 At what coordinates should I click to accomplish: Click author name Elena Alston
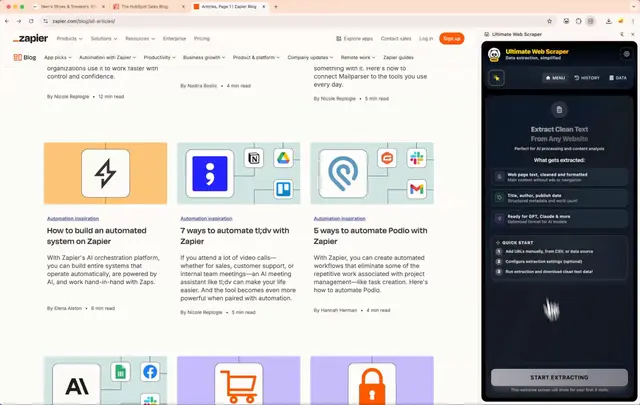click(x=67, y=308)
